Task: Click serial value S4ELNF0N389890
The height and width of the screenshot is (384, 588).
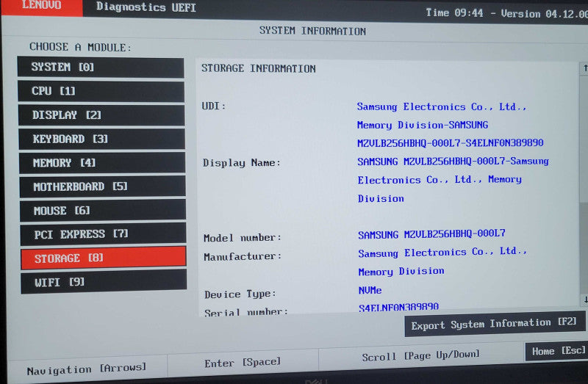Action: (x=398, y=308)
